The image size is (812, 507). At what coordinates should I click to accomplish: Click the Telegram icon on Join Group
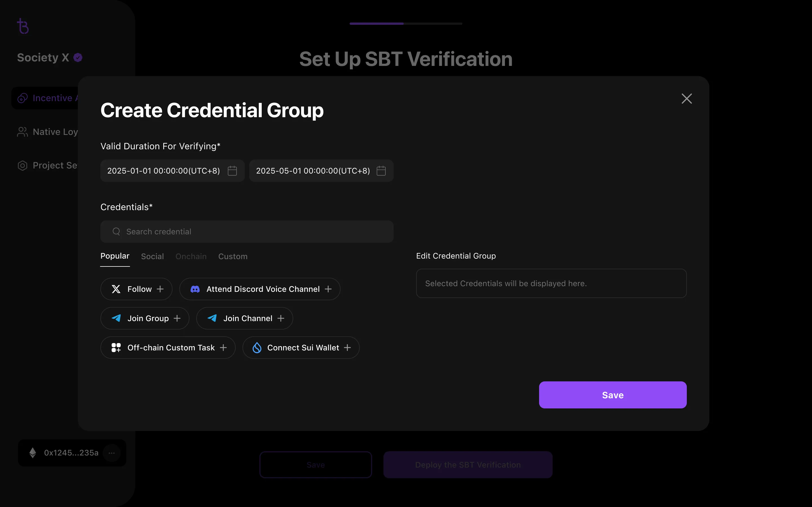tap(116, 318)
